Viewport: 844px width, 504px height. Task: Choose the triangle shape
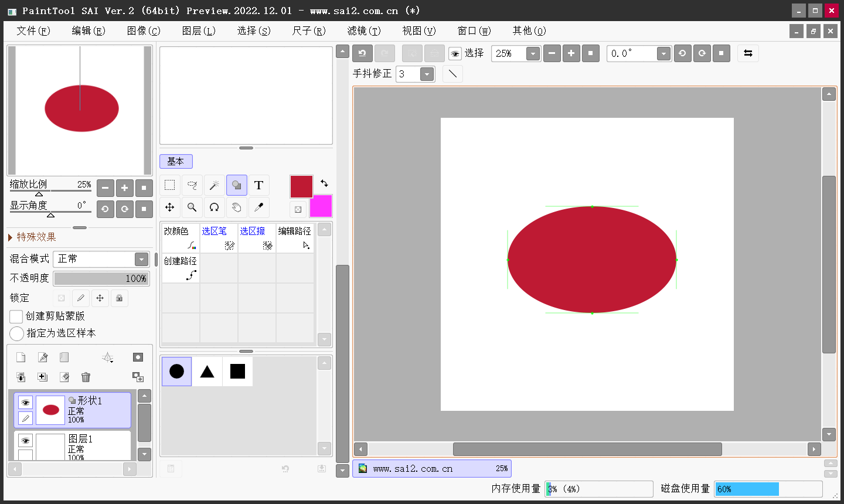[207, 372]
